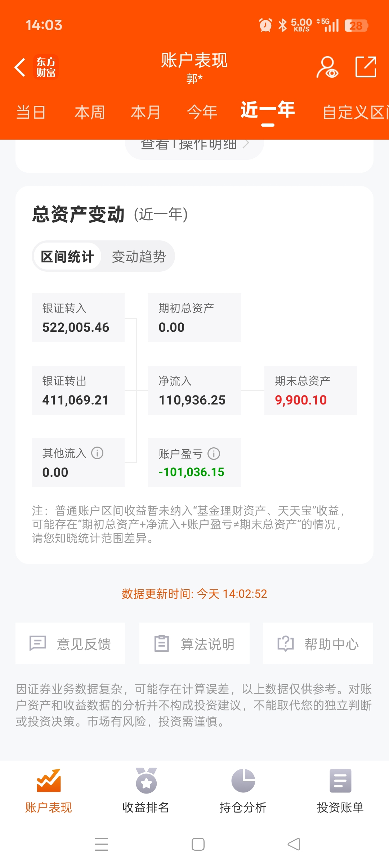Tap info icon beside 其他流入
This screenshot has width=389, height=868.
(x=97, y=453)
